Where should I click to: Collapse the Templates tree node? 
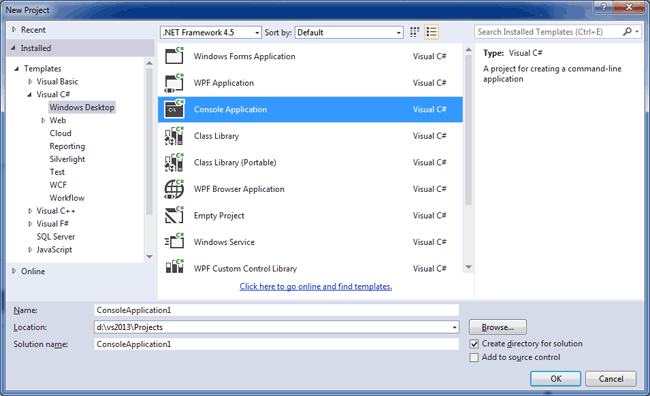coord(17,69)
